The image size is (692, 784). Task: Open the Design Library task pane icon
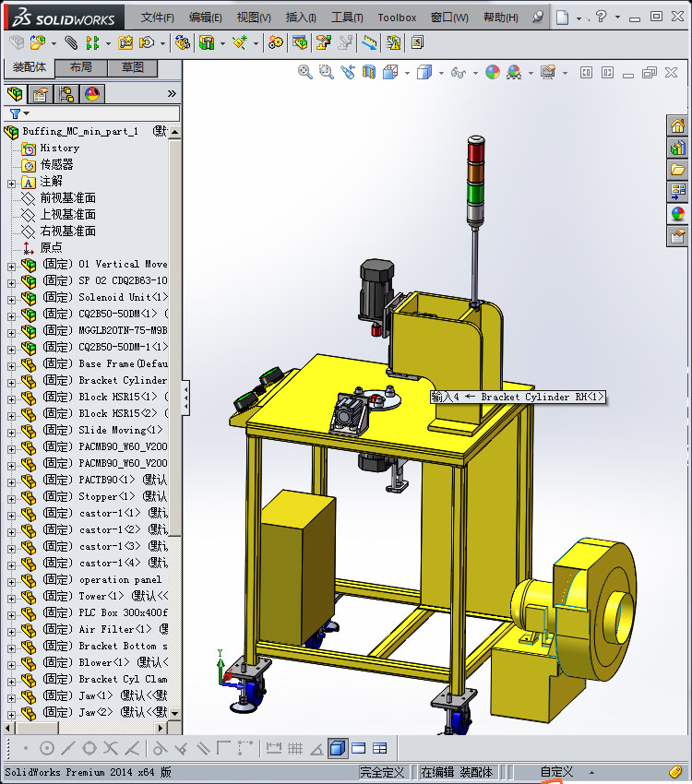tap(677, 148)
